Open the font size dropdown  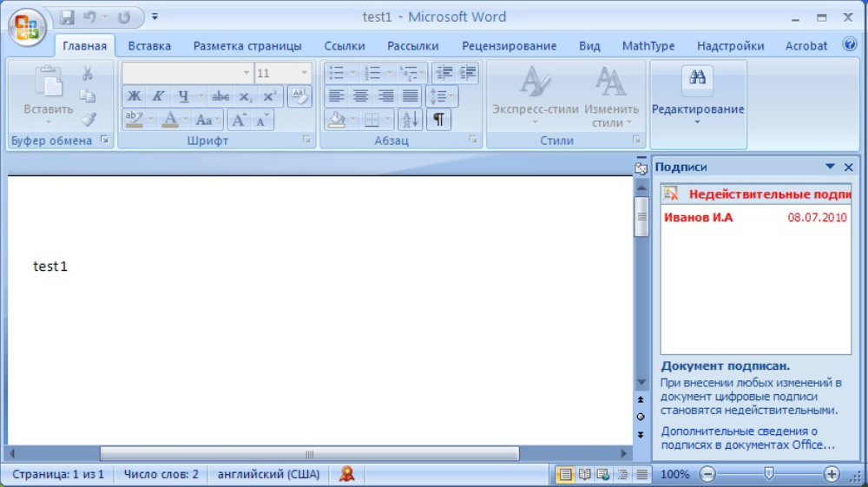point(304,73)
